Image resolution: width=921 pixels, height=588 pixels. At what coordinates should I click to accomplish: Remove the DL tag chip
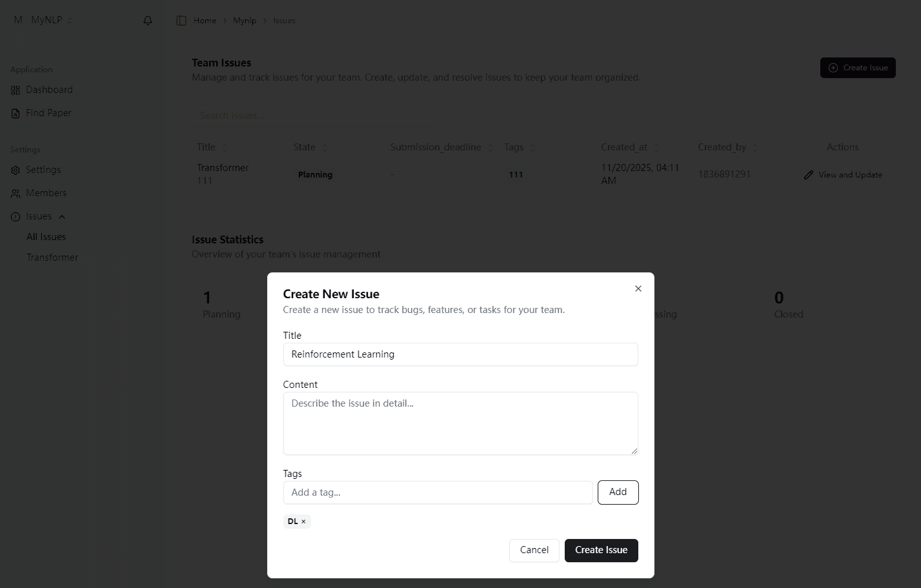[x=304, y=521]
